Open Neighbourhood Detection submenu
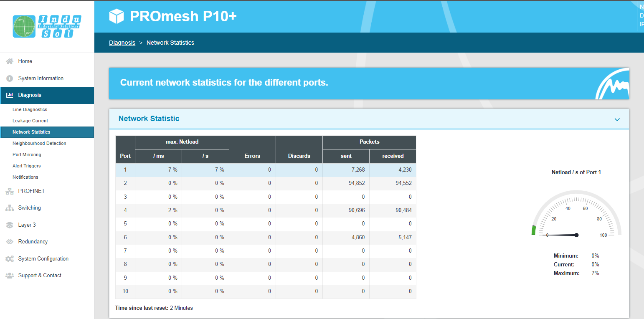 (x=47, y=143)
